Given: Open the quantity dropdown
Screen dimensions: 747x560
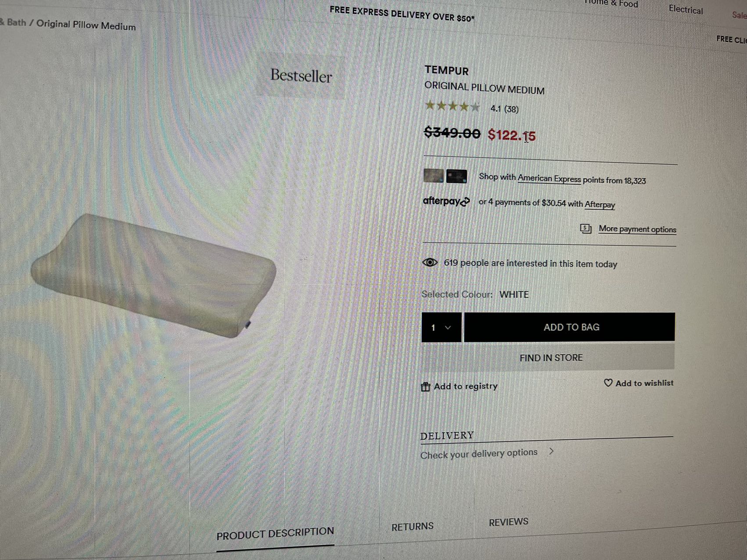Looking at the screenshot, I should 442,327.
